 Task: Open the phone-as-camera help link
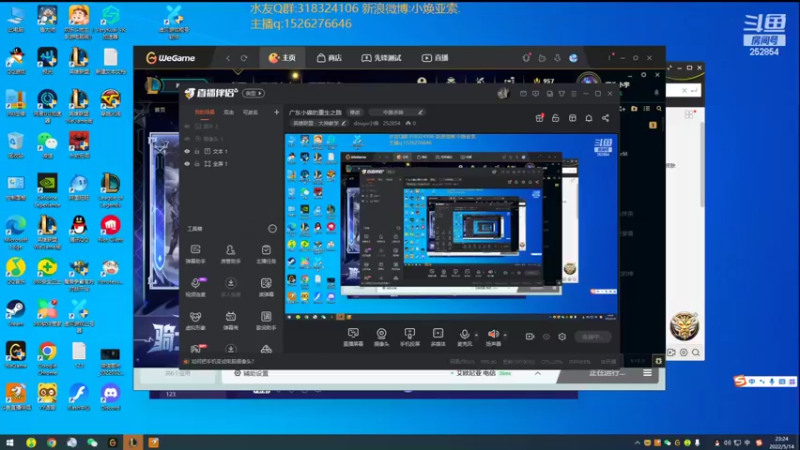coord(222,361)
